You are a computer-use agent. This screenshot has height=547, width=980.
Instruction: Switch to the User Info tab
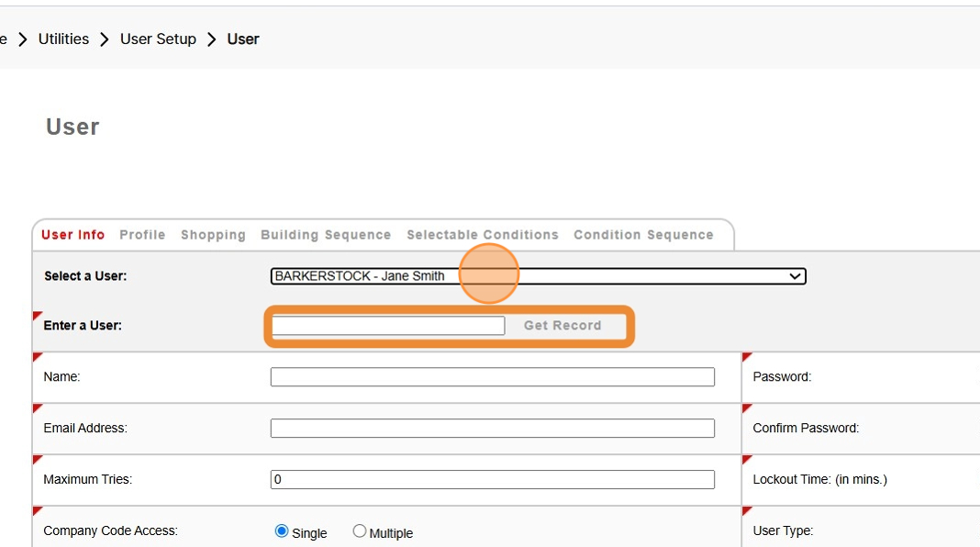tap(72, 235)
